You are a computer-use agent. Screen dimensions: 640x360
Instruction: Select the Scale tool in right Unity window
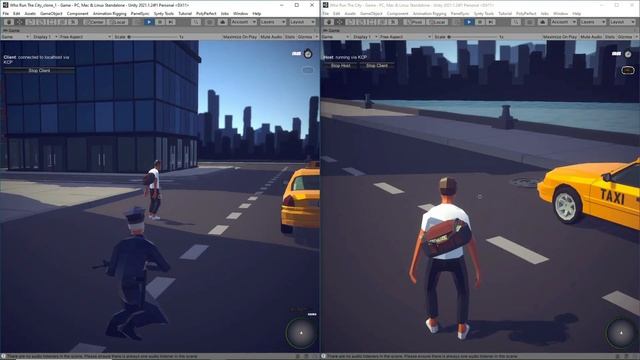tap(360, 22)
